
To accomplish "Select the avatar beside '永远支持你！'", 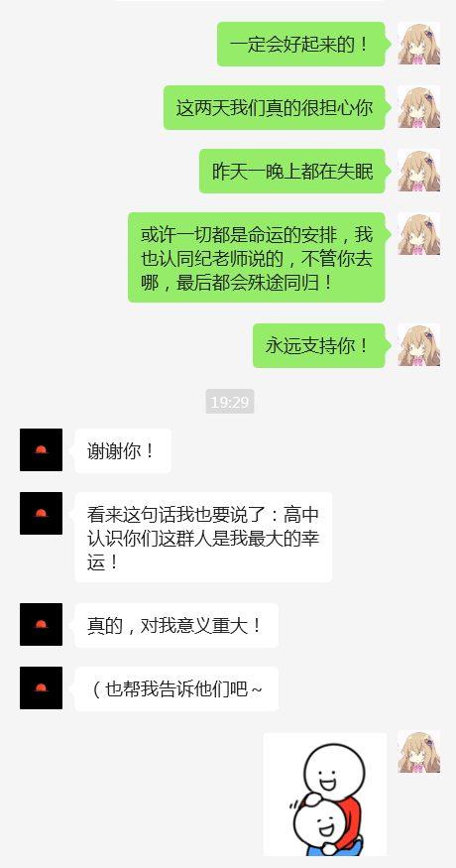I will point(419,345).
